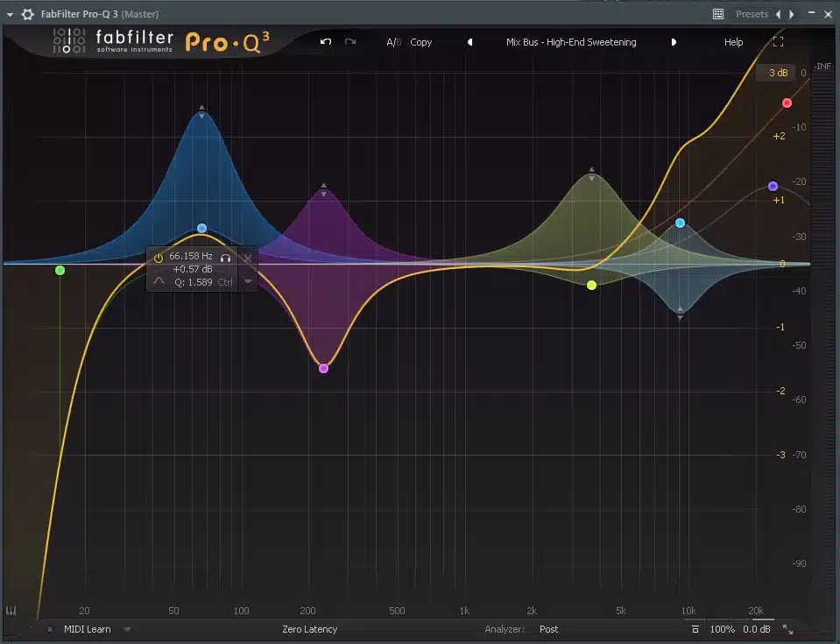Click the Zero Latency processing mode
The width and height of the screenshot is (840, 644).
309,629
